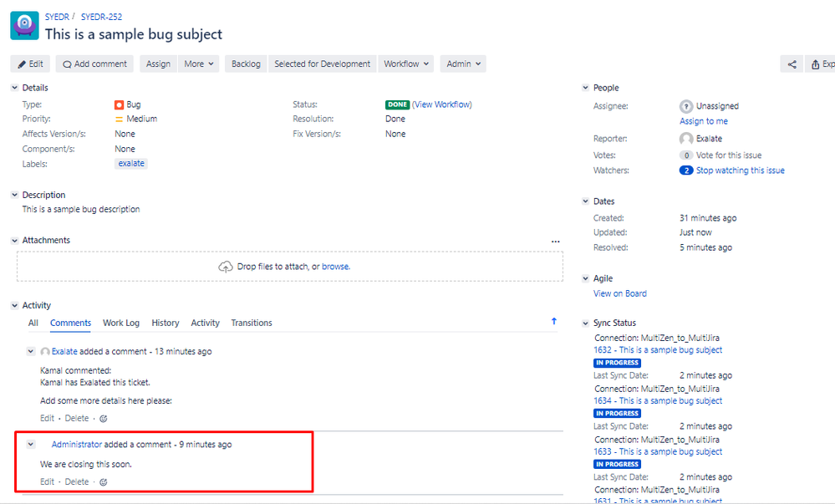Click Delete on Administrator's comment
835x504 pixels.
(77, 482)
